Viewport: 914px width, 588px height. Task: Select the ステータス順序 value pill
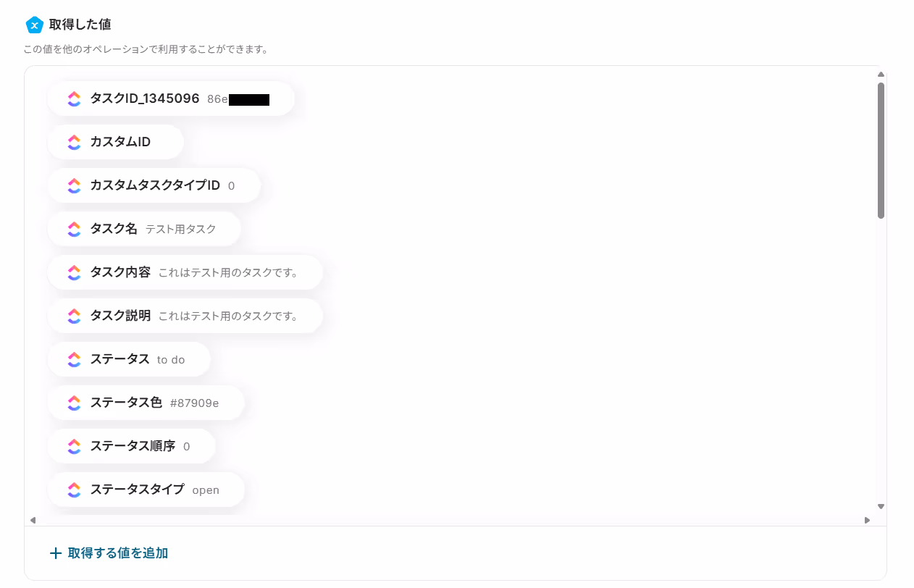click(132, 447)
